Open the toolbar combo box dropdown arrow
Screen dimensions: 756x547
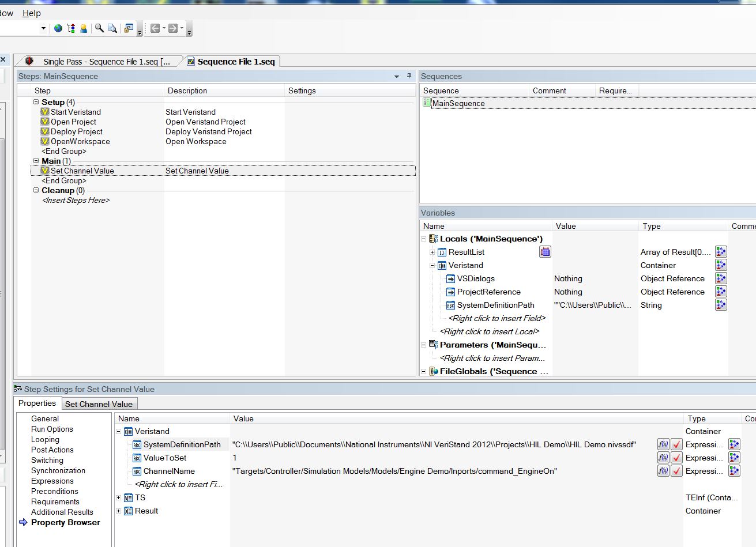(x=43, y=28)
